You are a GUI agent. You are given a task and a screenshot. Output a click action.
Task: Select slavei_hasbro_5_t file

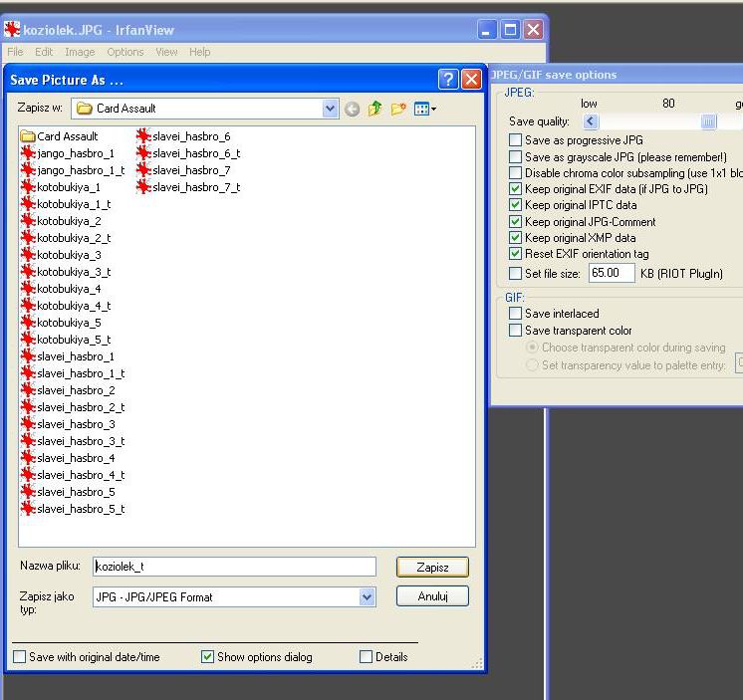73,509
